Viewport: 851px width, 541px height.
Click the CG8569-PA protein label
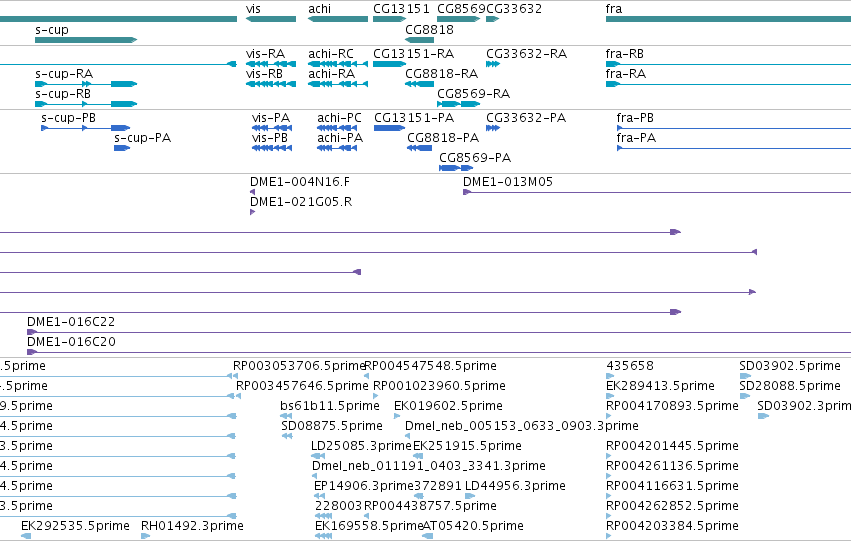click(x=475, y=158)
